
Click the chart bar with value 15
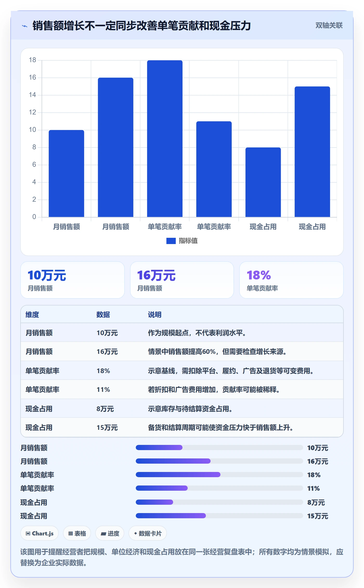(312, 152)
